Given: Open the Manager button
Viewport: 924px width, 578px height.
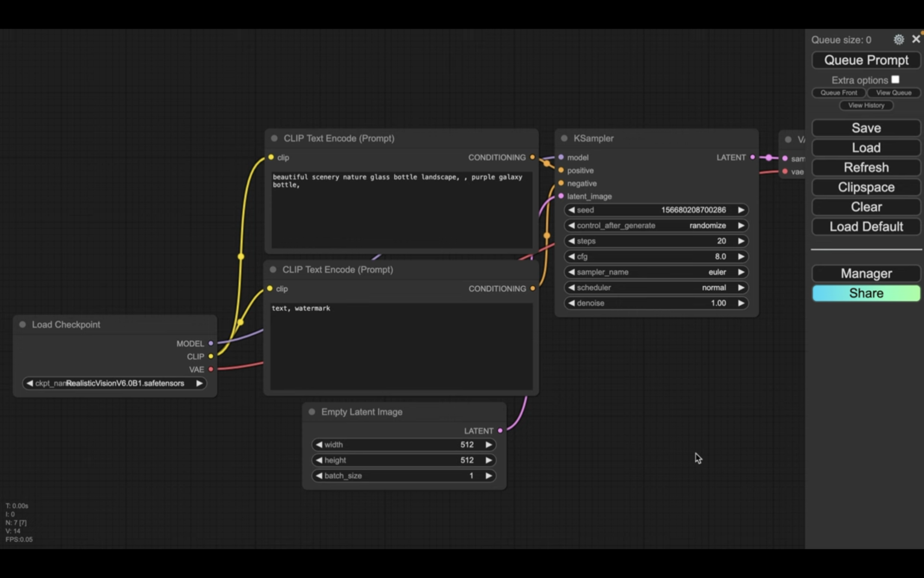Looking at the screenshot, I should [x=866, y=273].
